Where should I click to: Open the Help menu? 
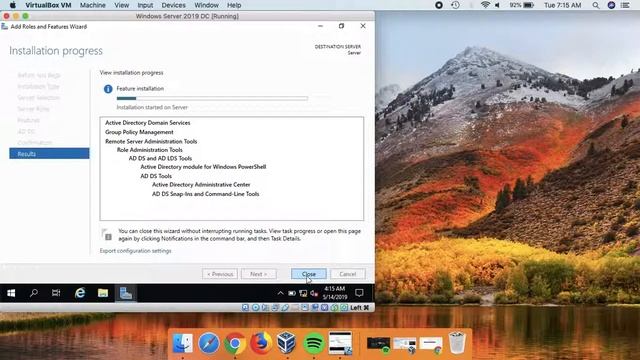[x=234, y=5]
